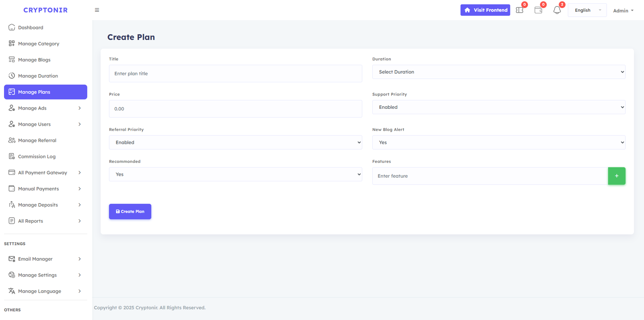Viewport: 644px width, 320px height.
Task: Change the New Blog Alert selection
Action: 498,143
